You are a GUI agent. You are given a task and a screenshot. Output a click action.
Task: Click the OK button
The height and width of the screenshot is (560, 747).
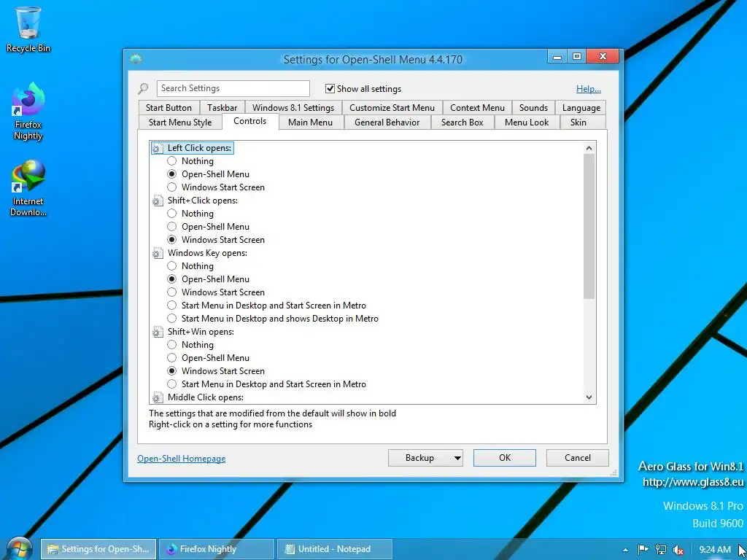(x=505, y=458)
